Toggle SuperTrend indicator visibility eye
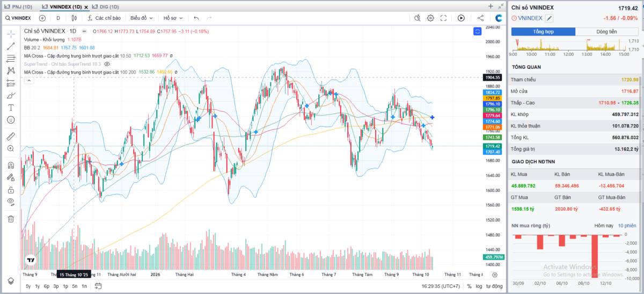The height and width of the screenshot is (294, 644). [x=107, y=63]
